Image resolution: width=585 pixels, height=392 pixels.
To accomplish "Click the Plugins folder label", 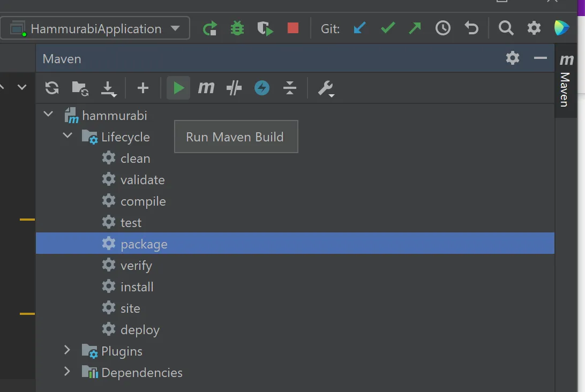I will point(122,351).
